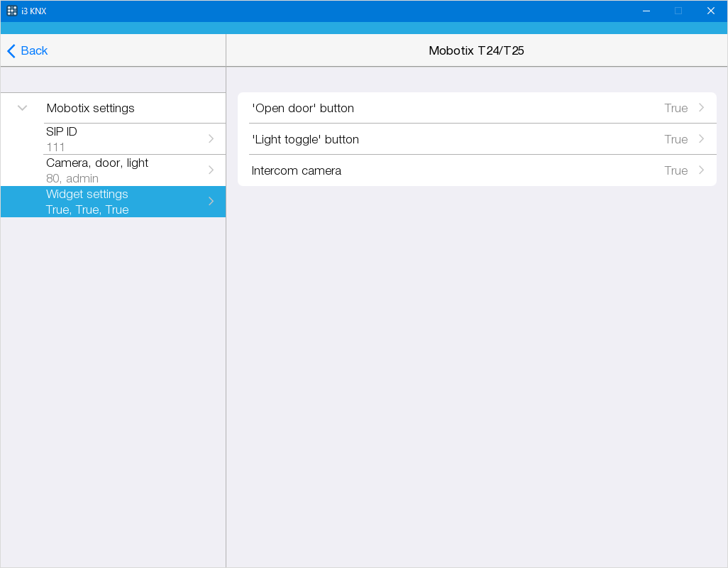
Task: Click the Back text link
Action: 34,51
